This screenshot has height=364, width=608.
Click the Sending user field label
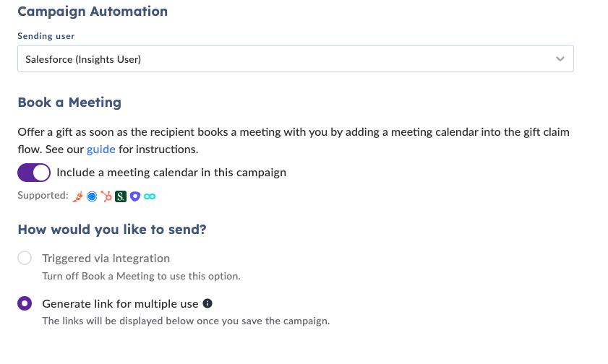coord(46,36)
